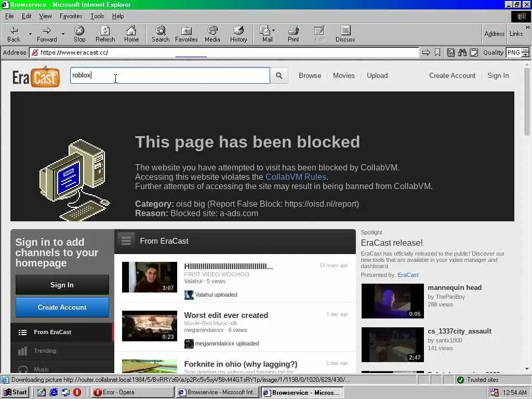This screenshot has height=399, width=532.
Task: Click the hamburger menu icon beside From EraCast
Action: point(126,241)
